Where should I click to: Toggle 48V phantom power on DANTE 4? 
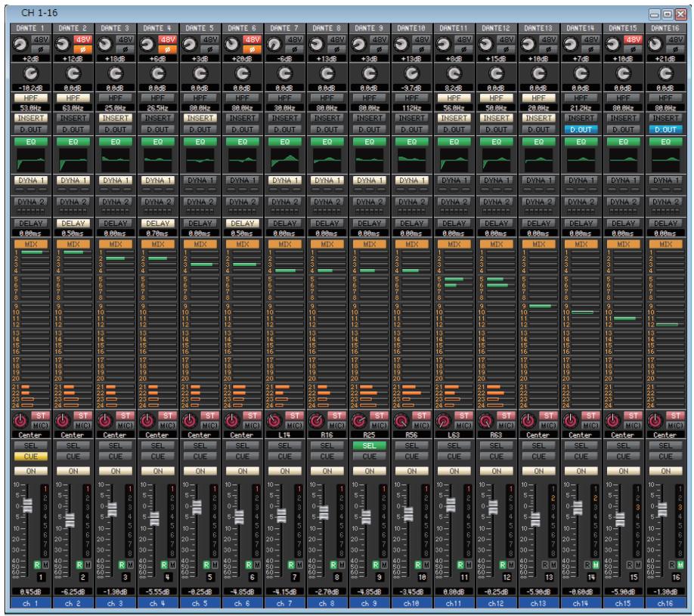(167, 40)
